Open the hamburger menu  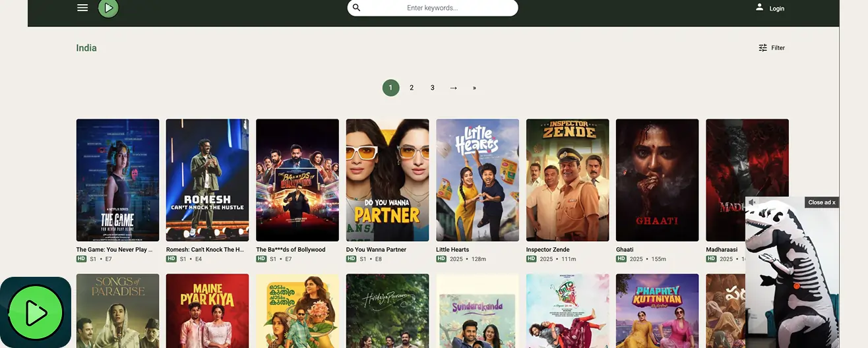point(82,8)
